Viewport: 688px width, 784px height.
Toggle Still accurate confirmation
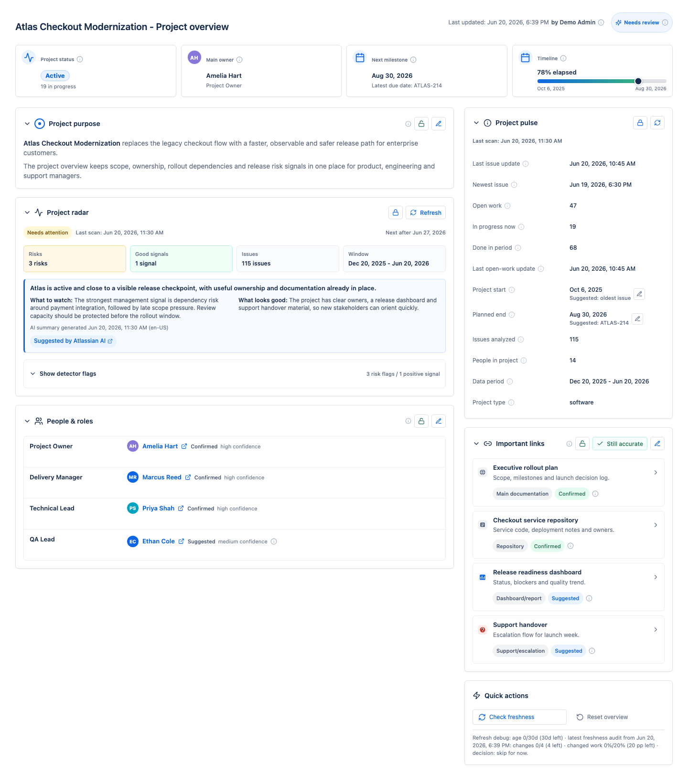[x=620, y=444]
